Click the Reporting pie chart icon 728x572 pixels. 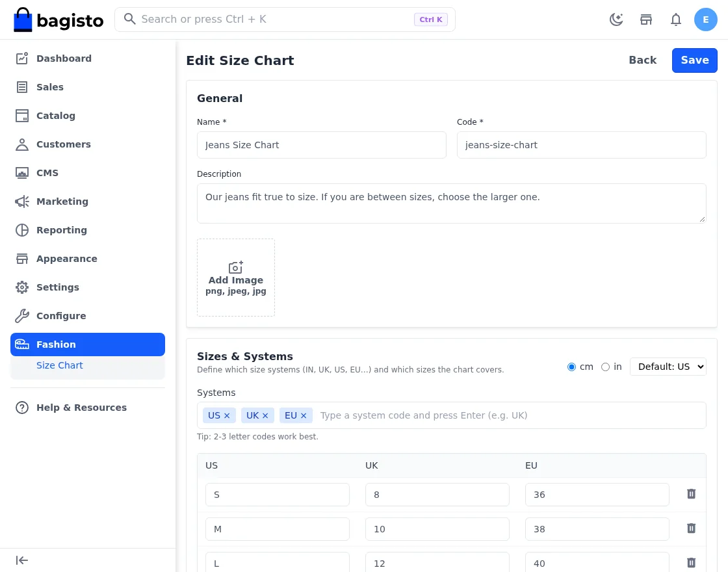pyautogui.click(x=22, y=230)
